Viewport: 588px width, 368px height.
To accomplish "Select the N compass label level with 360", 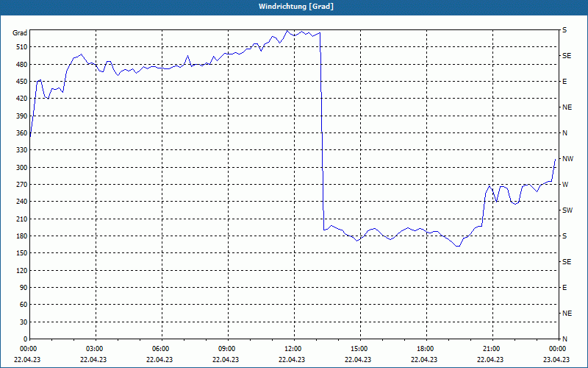I will point(564,133).
